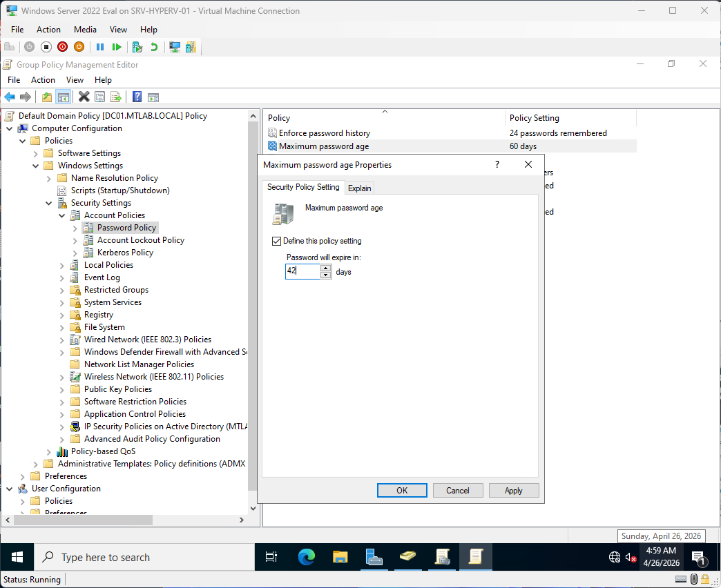Click the Show/Hide Action Pane icon
The width and height of the screenshot is (721, 588).
[153, 97]
